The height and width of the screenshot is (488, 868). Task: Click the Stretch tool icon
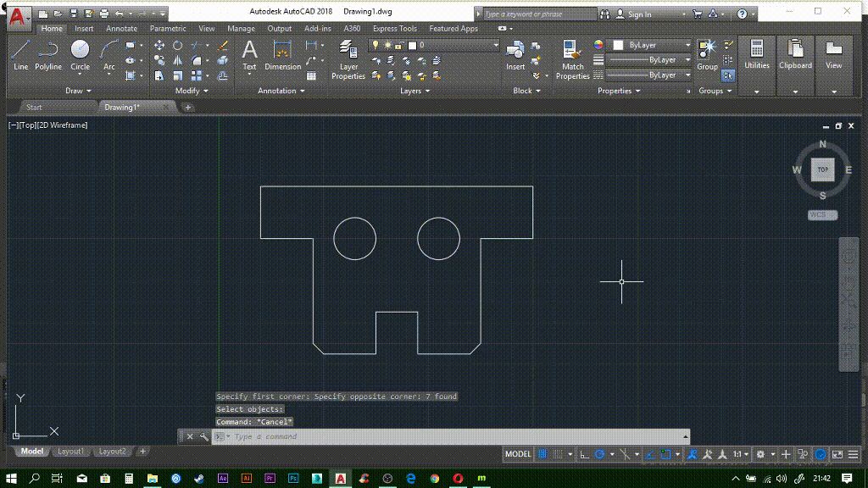[x=159, y=75]
